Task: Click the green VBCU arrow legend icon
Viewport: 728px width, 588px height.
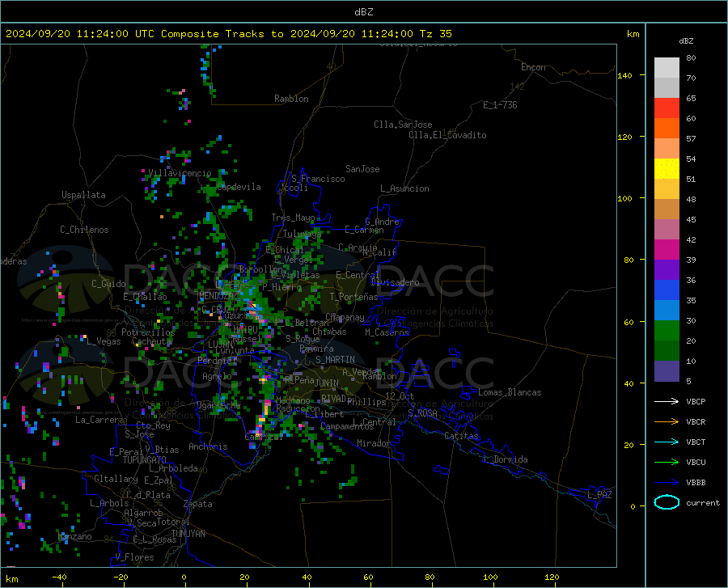Action: point(667,463)
